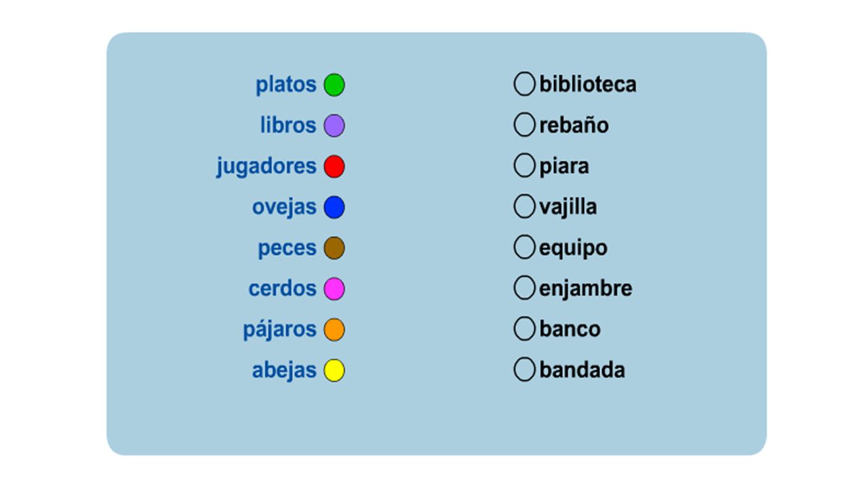Select the empty circle beside rebaño
This screenshot has height=488, width=868.
[524, 125]
